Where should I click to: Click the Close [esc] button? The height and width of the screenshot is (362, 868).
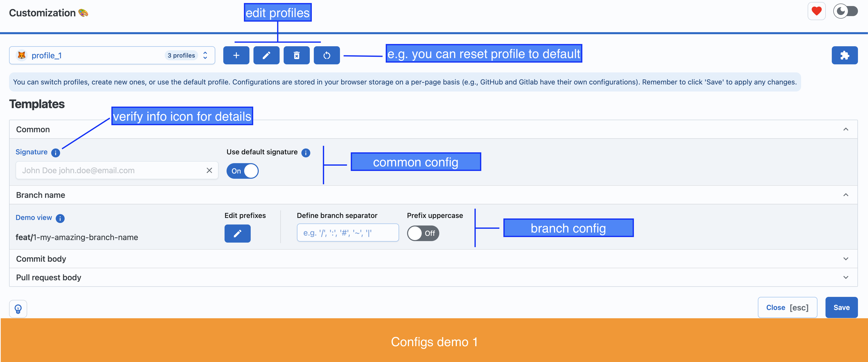click(787, 307)
